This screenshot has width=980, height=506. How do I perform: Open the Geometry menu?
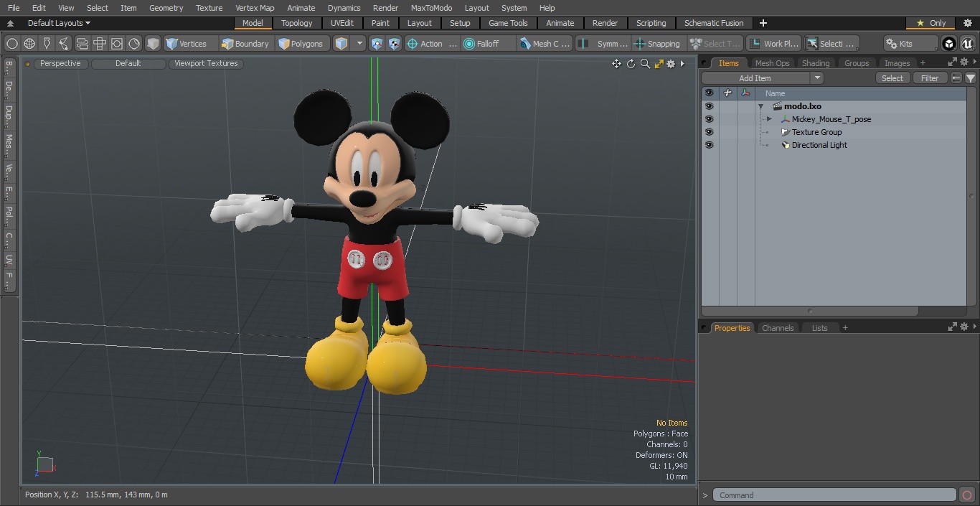point(166,8)
